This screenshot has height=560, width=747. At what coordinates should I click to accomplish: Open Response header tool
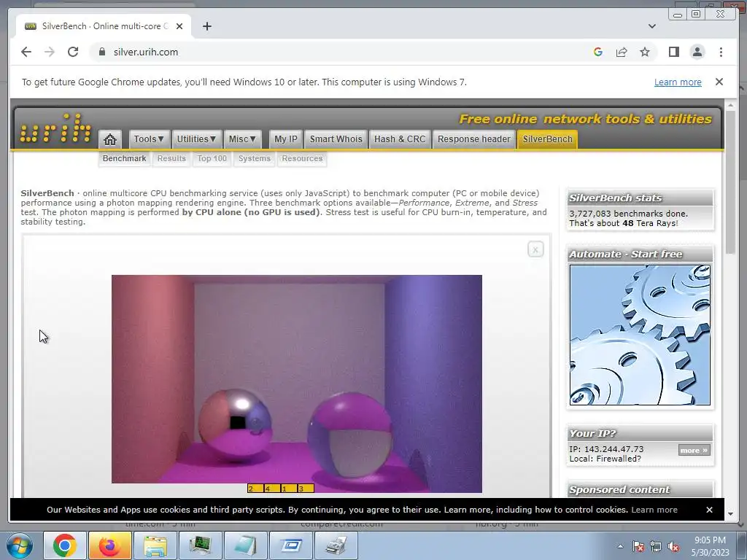click(474, 139)
